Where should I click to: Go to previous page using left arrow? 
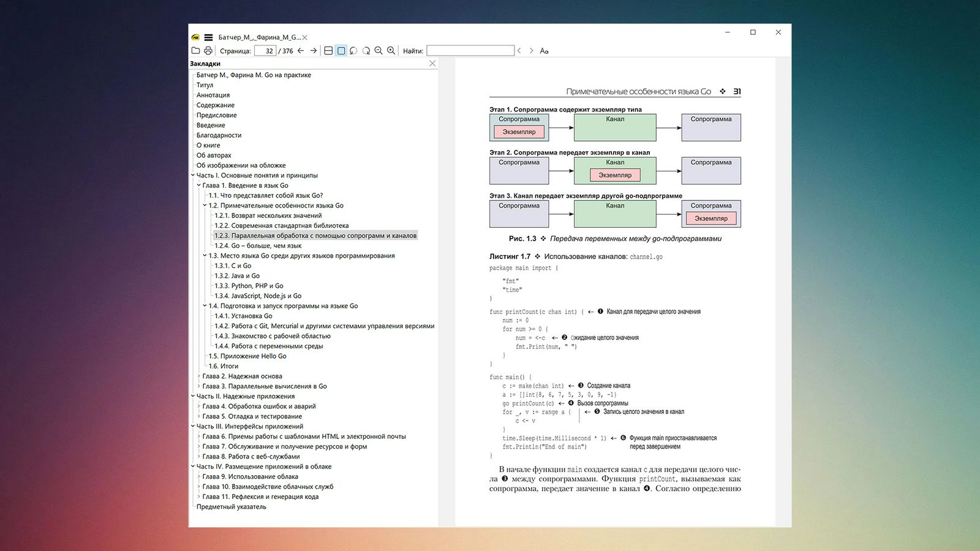tap(301, 51)
